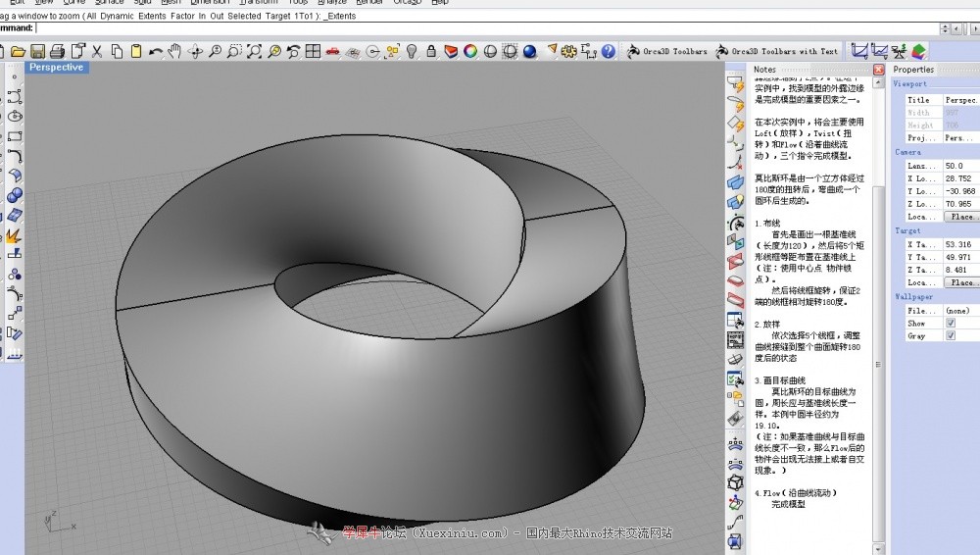Click the padlock lock objects icon
Viewport: 980px width, 555px height.
431,51
